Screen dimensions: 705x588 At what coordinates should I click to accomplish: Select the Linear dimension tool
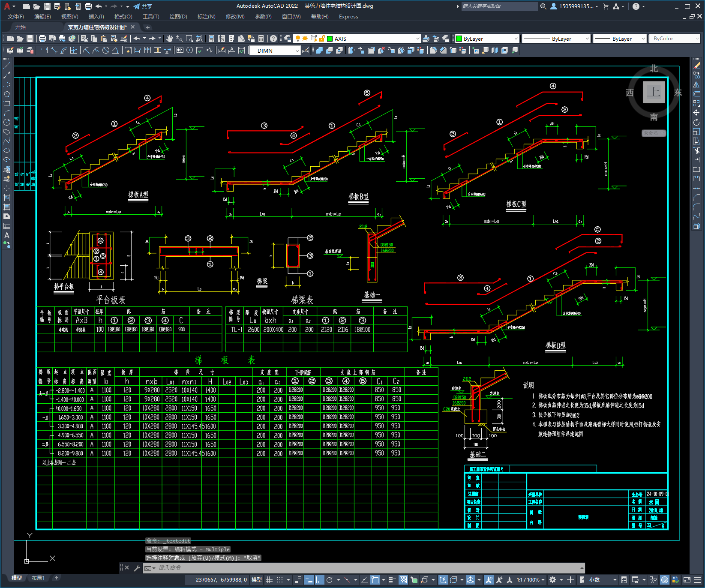[44, 51]
